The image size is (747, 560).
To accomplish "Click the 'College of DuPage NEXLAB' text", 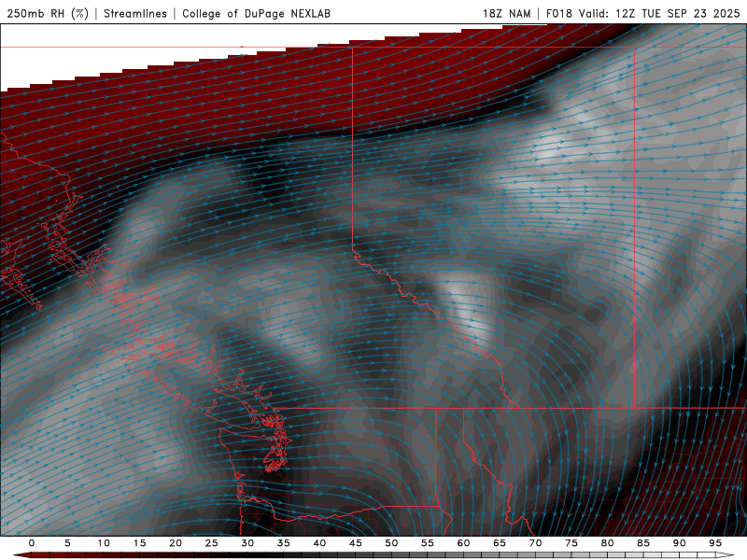I will tap(256, 13).
